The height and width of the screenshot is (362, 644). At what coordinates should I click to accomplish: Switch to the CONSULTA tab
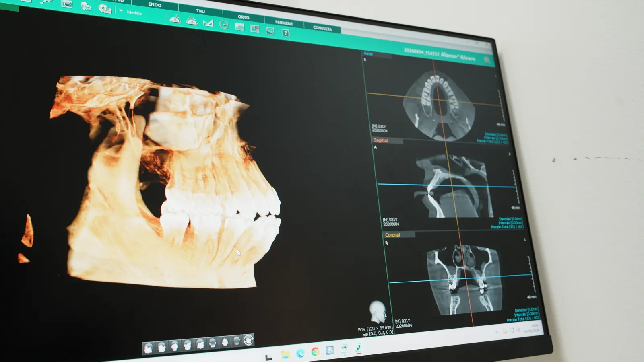point(322,28)
